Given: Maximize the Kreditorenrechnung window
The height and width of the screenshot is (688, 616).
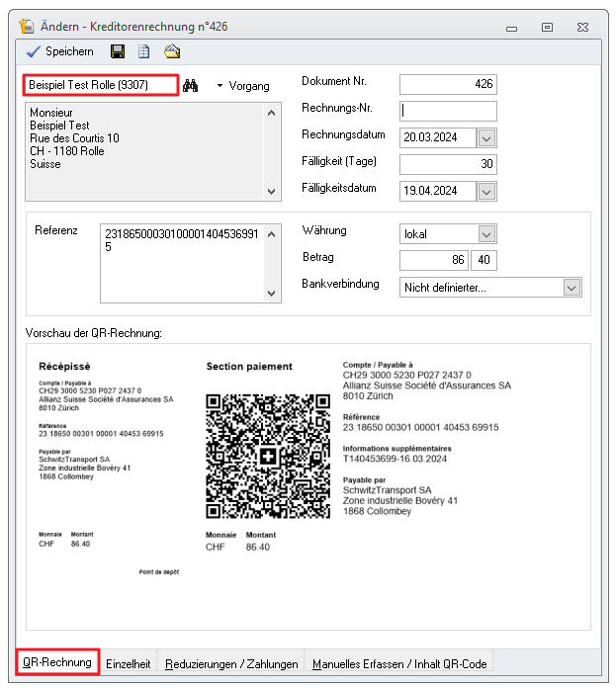Looking at the screenshot, I should point(547,28).
